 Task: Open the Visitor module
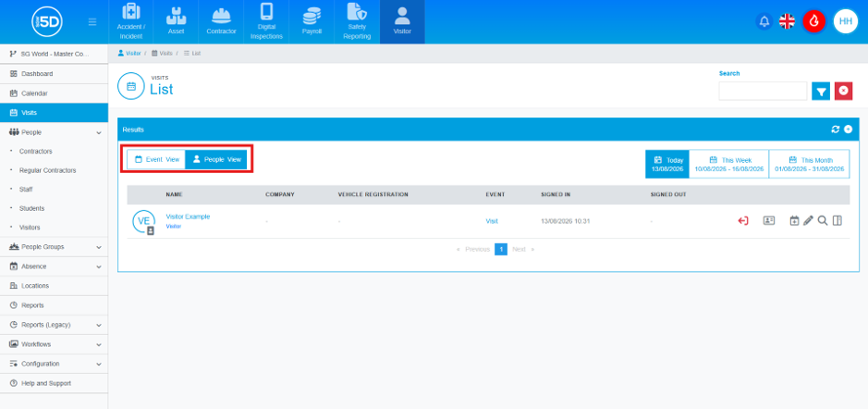pyautogui.click(x=402, y=21)
